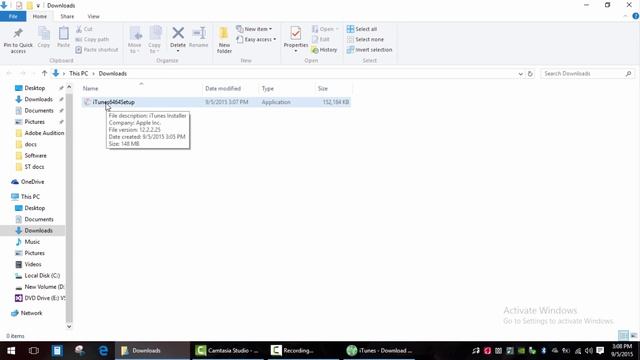
Task: Click navigation pane scroll down arrow
Action: pos(69,326)
